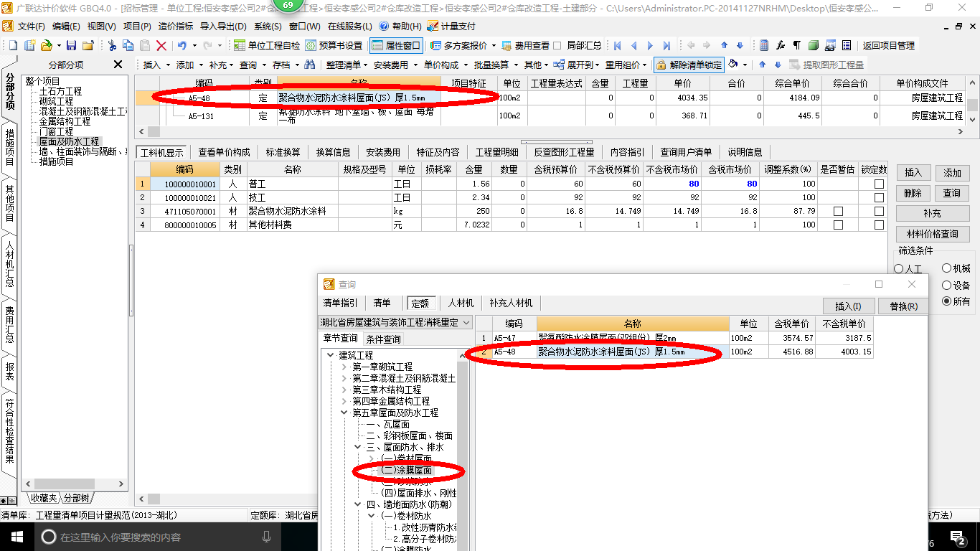Switch to 人材机 tab in query dialog
The image size is (980, 551).
click(460, 303)
